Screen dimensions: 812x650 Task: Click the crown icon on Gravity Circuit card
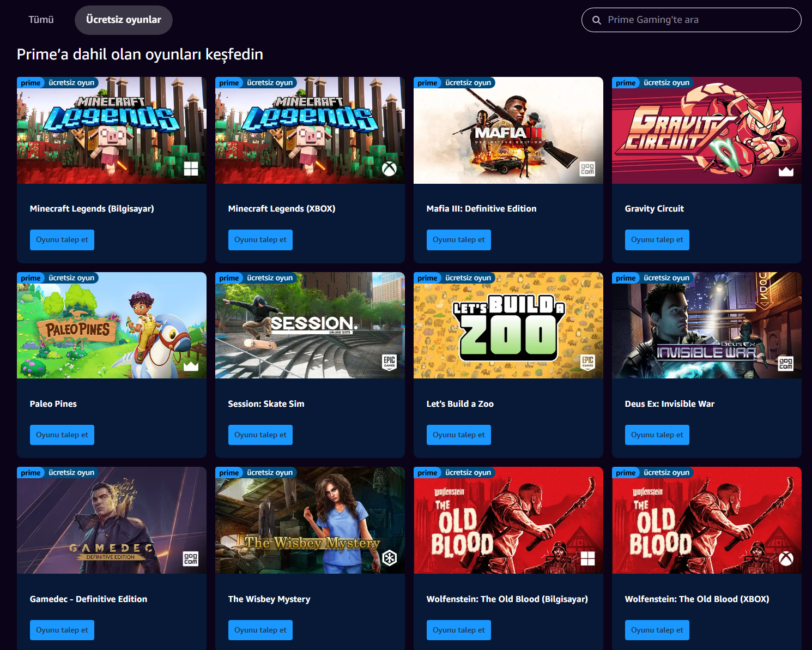tap(786, 171)
